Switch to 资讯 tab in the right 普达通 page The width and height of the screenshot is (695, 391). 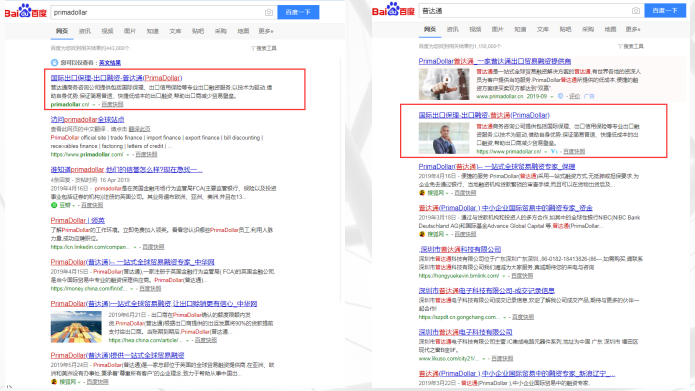[x=453, y=29]
